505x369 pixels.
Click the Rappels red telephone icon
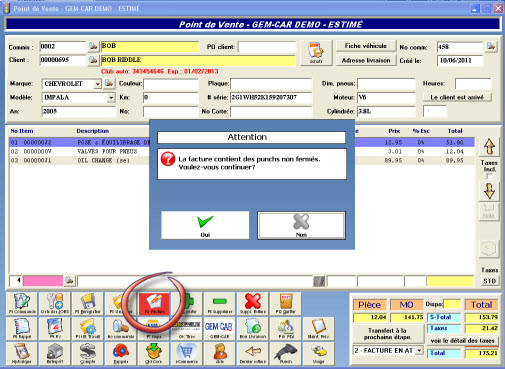click(121, 354)
